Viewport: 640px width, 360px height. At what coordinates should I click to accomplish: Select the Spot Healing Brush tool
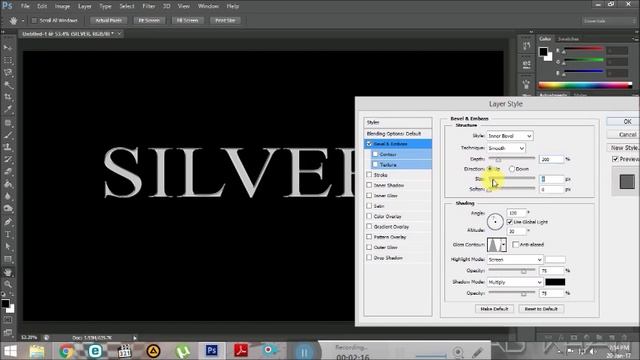[x=8, y=122]
